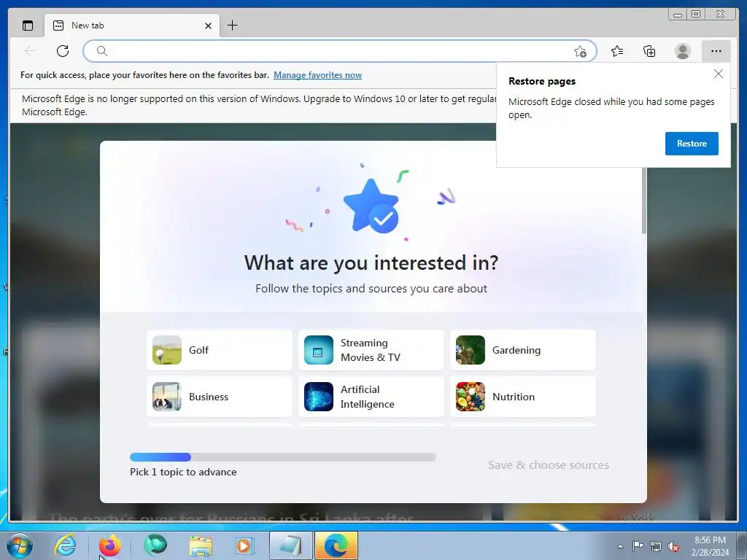The width and height of the screenshot is (747, 560).
Task: Click the 'Restore pages' popup title
Action: coord(542,81)
